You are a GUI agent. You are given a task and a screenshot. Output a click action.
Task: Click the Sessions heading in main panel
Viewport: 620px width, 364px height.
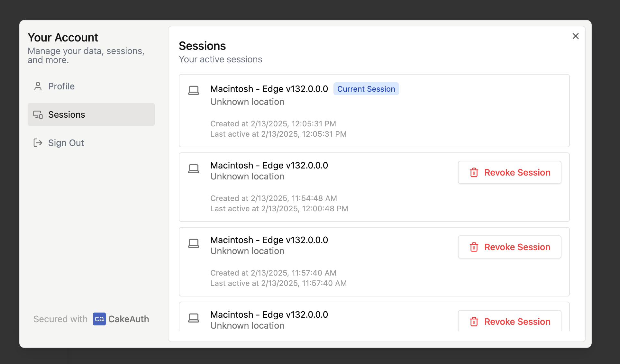pos(202,46)
